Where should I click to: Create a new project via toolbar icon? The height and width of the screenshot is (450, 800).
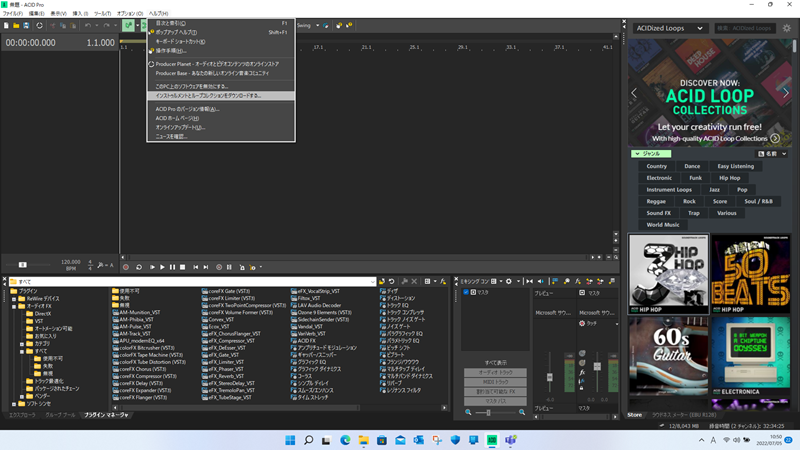click(6, 26)
